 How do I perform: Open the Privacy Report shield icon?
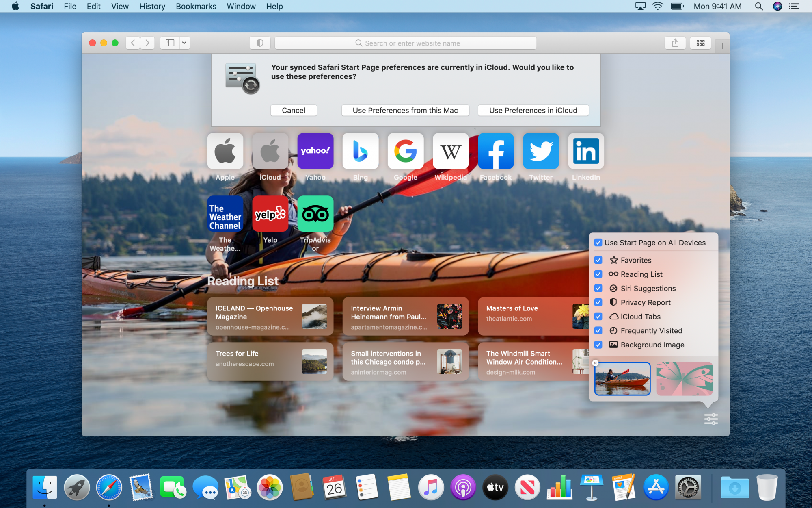[260, 43]
